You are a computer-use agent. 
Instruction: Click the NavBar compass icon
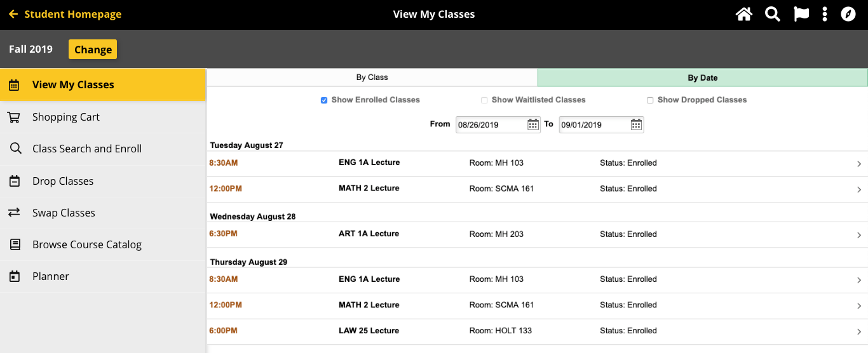(848, 14)
